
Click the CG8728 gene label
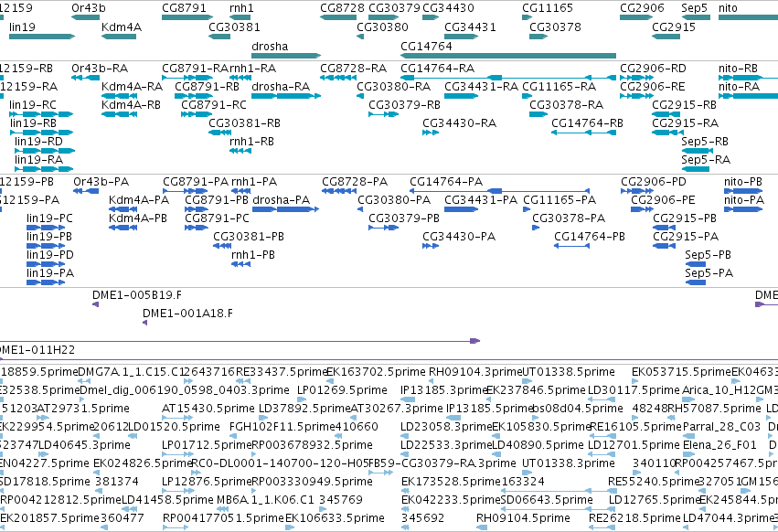pos(342,8)
